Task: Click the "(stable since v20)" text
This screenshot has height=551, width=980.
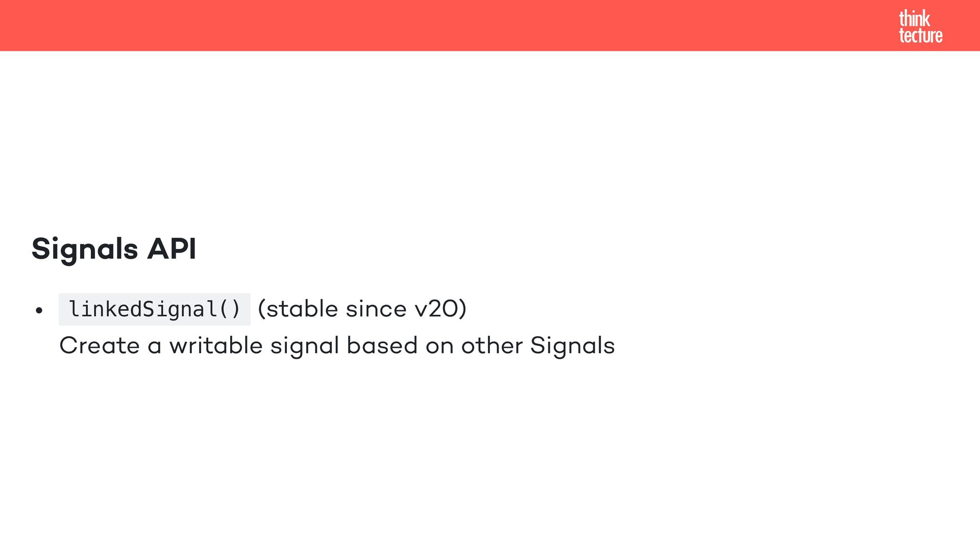Action: [x=362, y=309]
